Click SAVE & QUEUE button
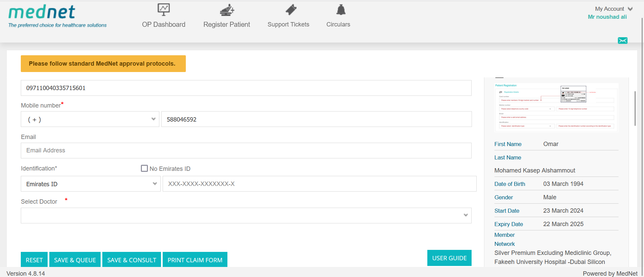 coord(75,260)
